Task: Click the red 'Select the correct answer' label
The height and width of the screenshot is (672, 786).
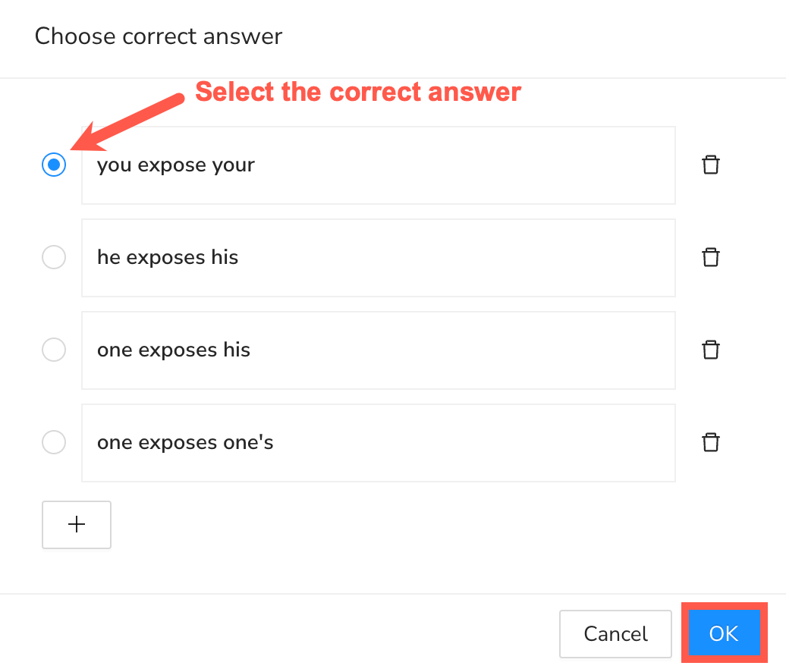Action: click(358, 93)
